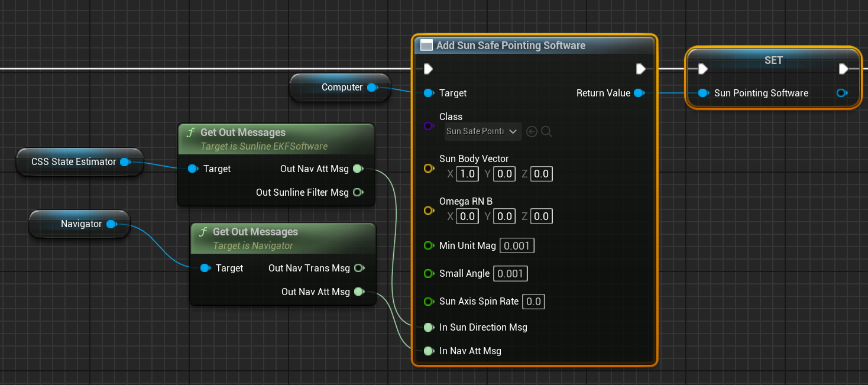Click the In Sun Direction Msg pin
The image size is (868, 385).
point(429,327)
